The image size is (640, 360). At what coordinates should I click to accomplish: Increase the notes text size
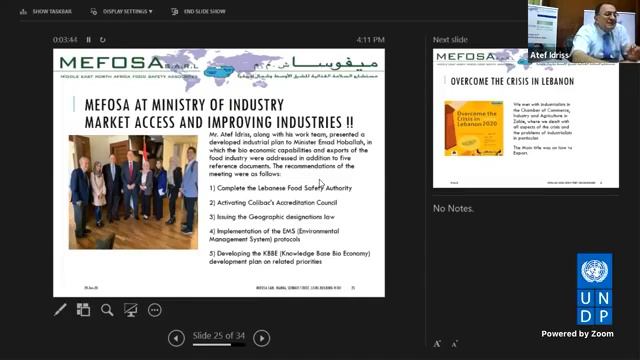coord(437,344)
